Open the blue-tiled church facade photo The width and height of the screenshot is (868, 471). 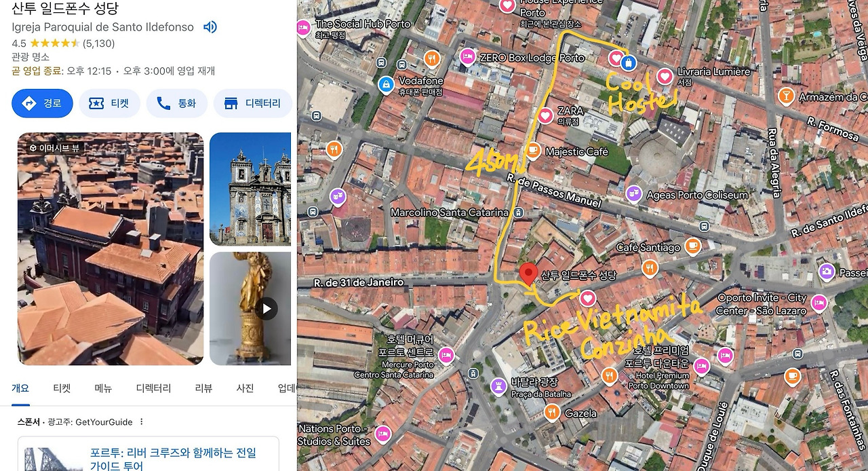tap(250, 189)
